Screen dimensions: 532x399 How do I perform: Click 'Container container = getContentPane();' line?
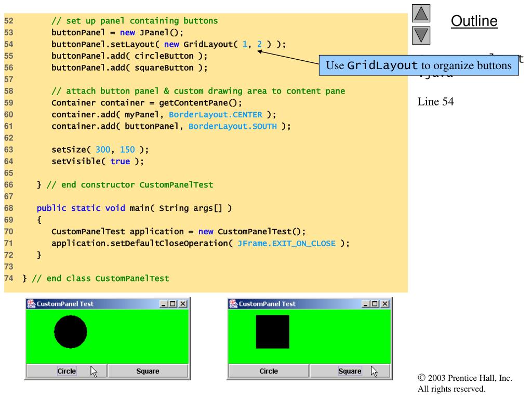[147, 103]
